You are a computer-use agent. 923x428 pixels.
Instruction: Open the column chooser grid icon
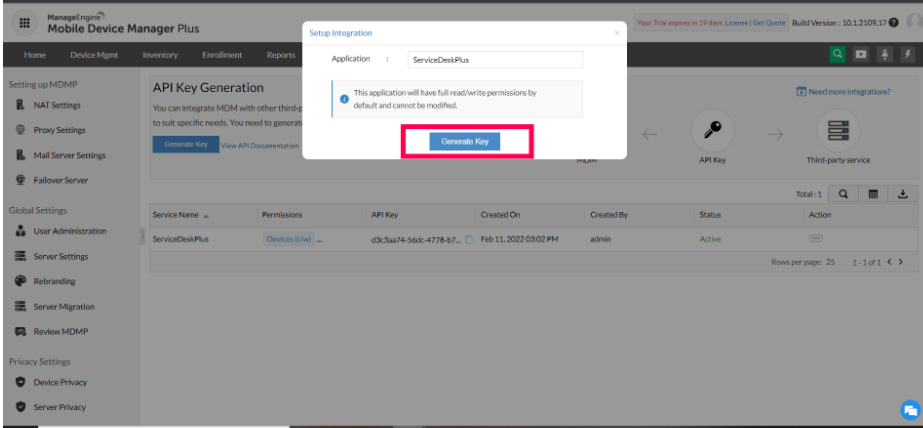tap(873, 194)
